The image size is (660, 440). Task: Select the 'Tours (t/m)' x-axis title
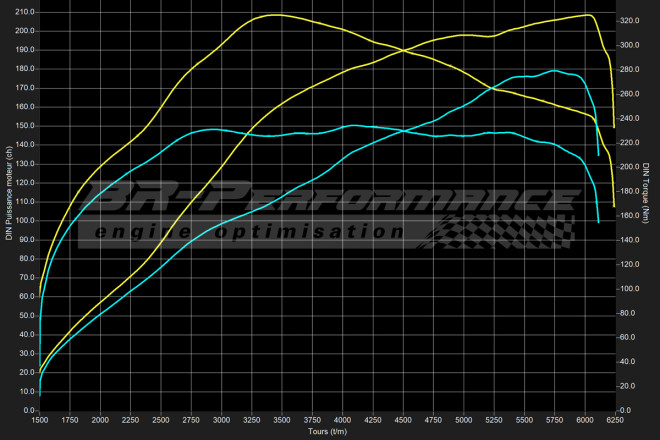coord(327,432)
